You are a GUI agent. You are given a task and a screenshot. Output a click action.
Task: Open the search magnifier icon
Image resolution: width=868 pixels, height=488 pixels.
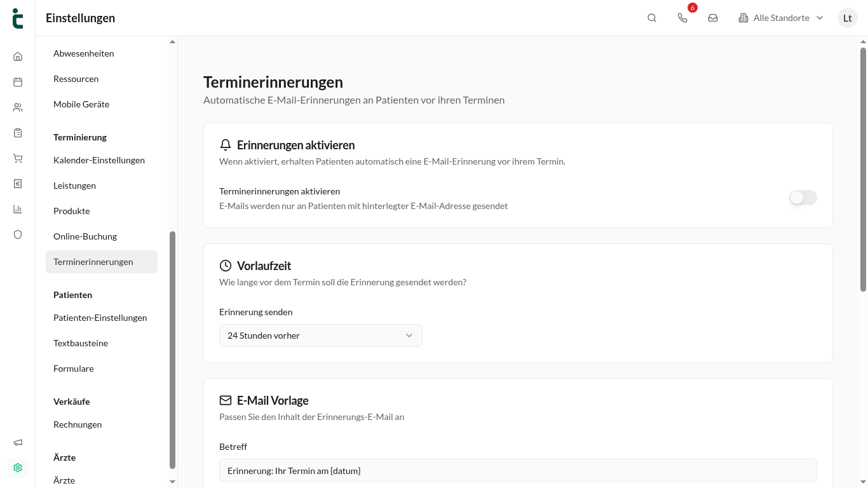(x=652, y=18)
